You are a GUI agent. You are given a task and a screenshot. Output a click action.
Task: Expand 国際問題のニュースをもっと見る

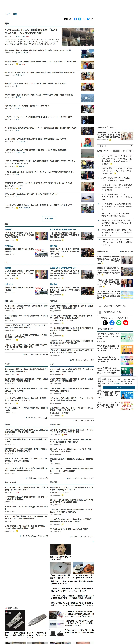[x=82, y=537]
